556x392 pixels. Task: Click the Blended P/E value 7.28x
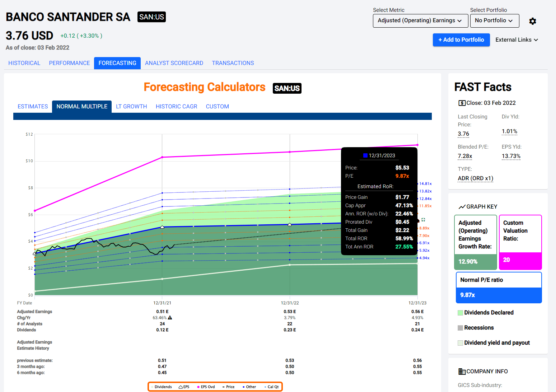465,156
